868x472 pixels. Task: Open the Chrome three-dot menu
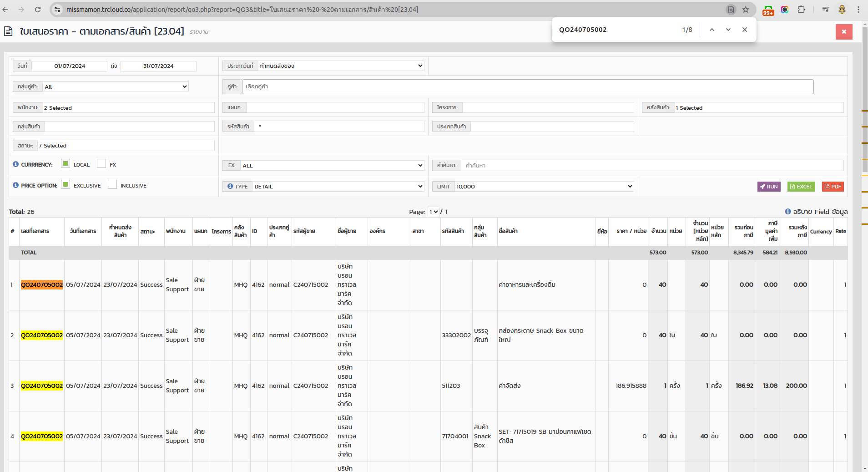[858, 10]
